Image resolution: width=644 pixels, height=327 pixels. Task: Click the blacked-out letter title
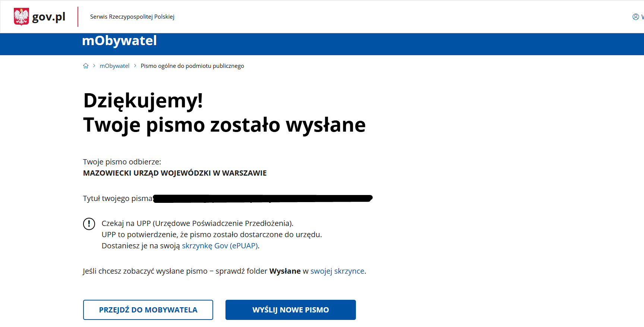(262, 198)
